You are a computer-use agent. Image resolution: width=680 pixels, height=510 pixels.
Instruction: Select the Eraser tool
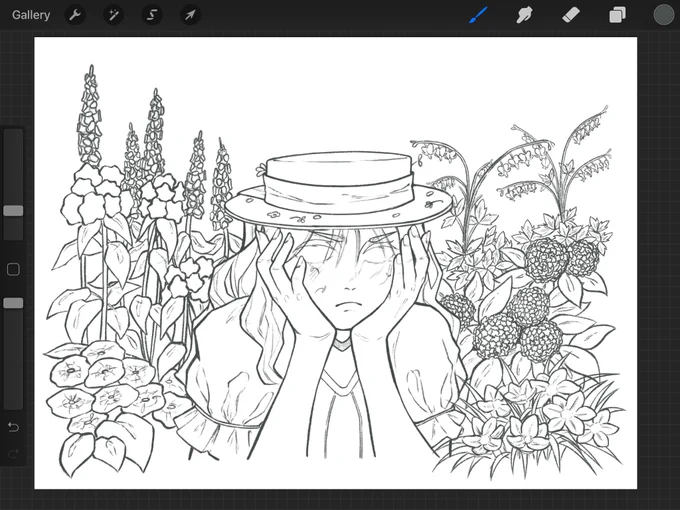(x=571, y=15)
